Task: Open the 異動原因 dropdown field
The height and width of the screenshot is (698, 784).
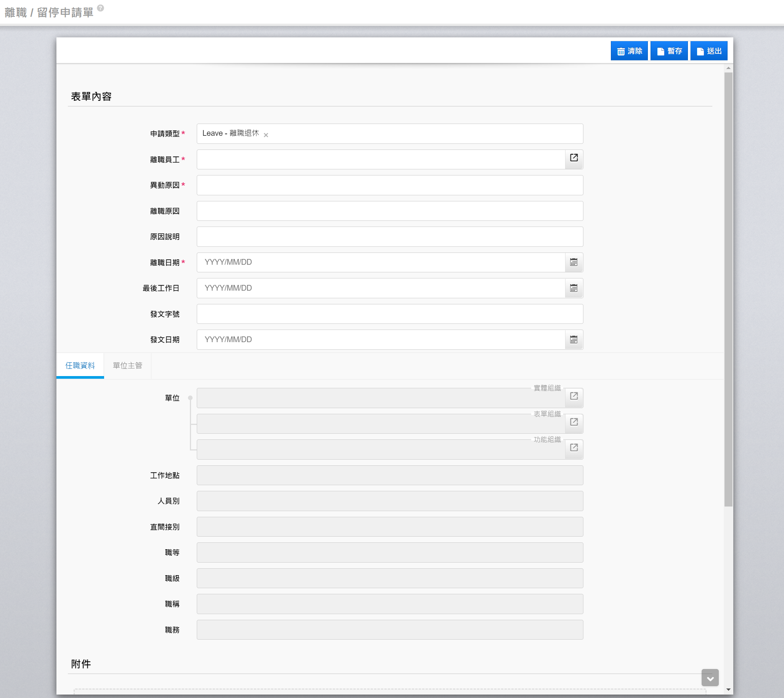Action: pyautogui.click(x=389, y=185)
